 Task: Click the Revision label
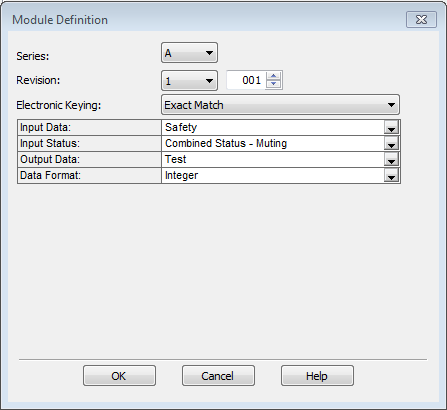38,80
